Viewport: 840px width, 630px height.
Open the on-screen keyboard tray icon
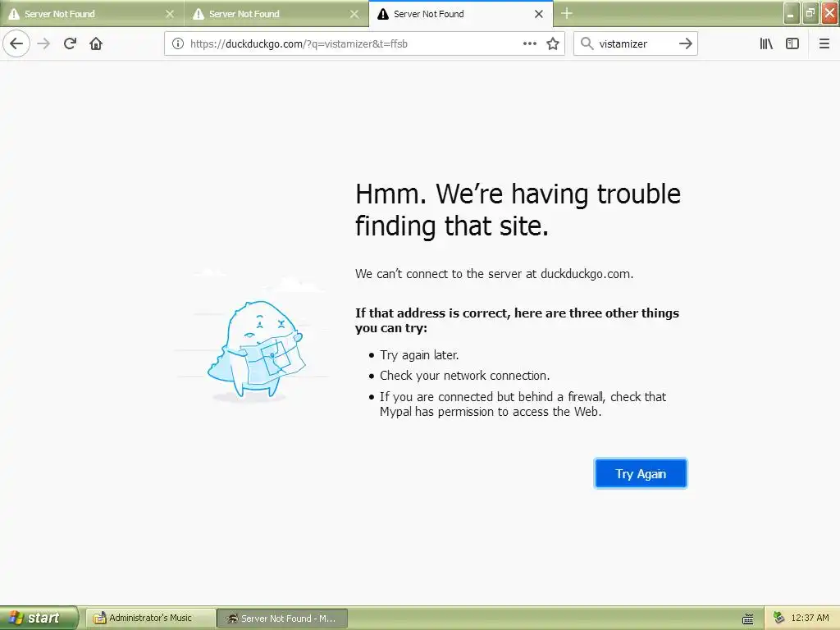click(x=748, y=619)
